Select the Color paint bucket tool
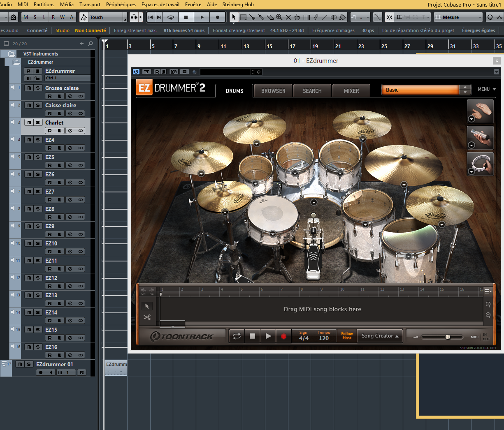 click(x=343, y=17)
